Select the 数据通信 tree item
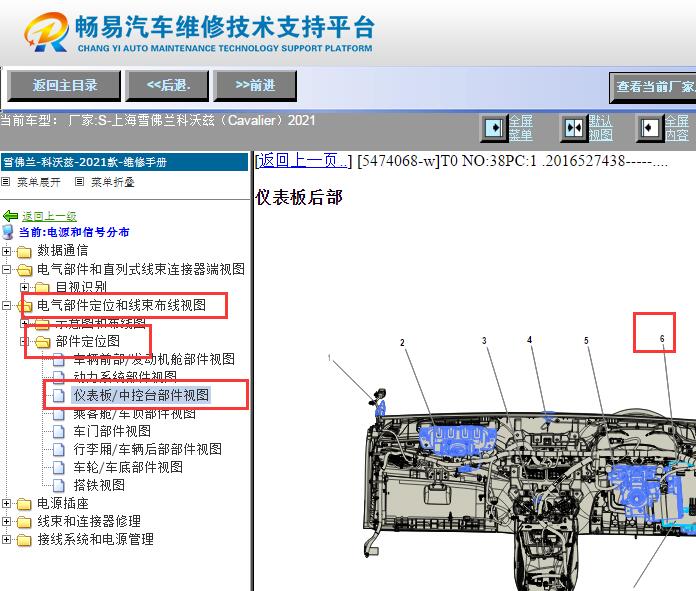This screenshot has width=696, height=591. pyautogui.click(x=63, y=250)
